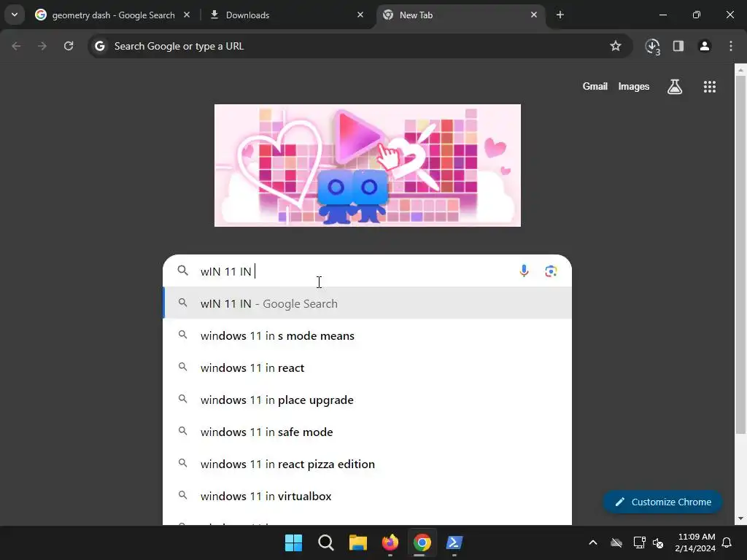Switch to the Downloads tab

pos(285,15)
